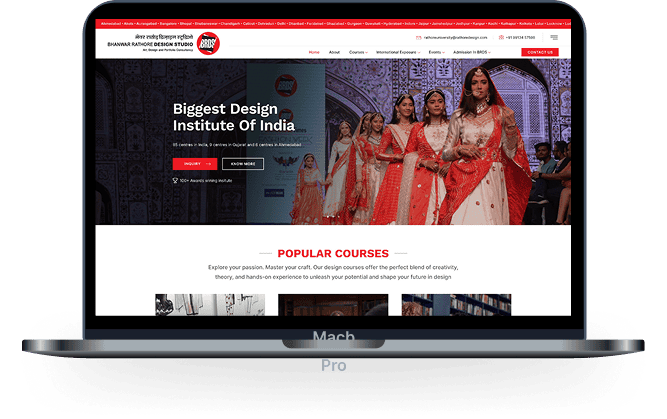Click the email envelope icon
The image size is (667, 419).
click(x=418, y=38)
